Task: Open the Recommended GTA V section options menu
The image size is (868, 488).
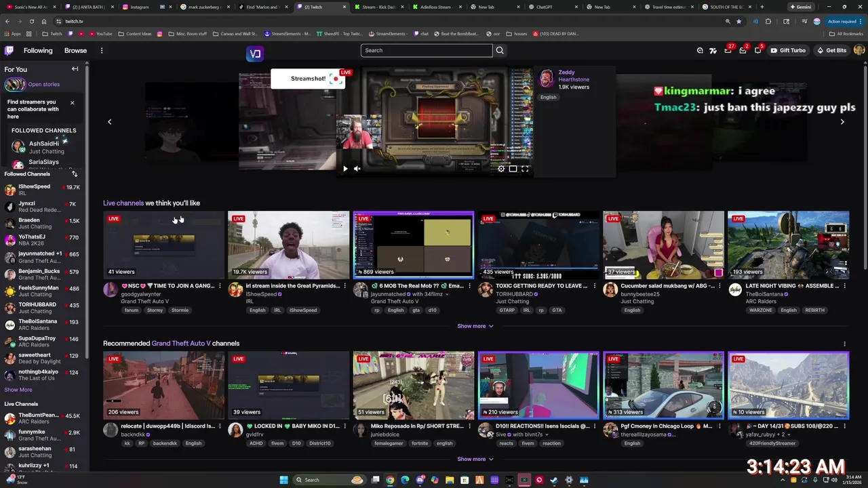Action: (844, 344)
